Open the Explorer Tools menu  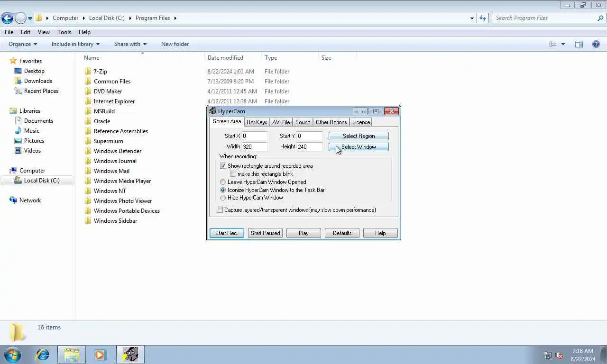pos(64,32)
